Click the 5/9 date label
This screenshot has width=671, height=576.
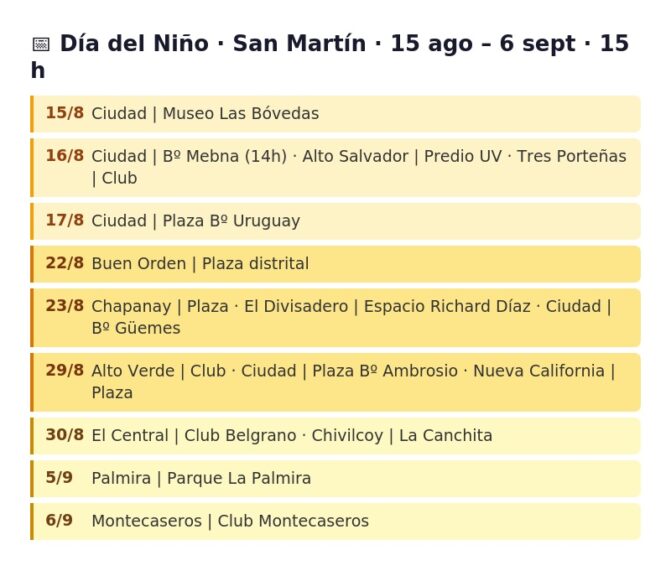[59, 478]
